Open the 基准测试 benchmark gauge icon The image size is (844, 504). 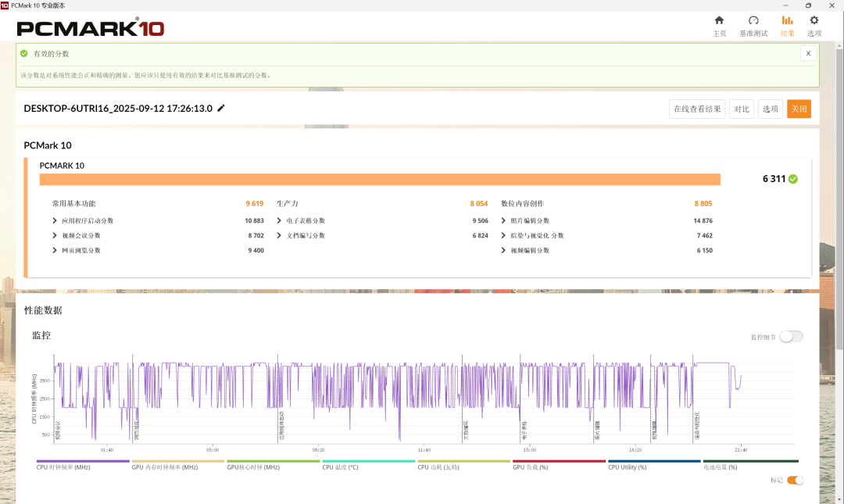click(753, 20)
